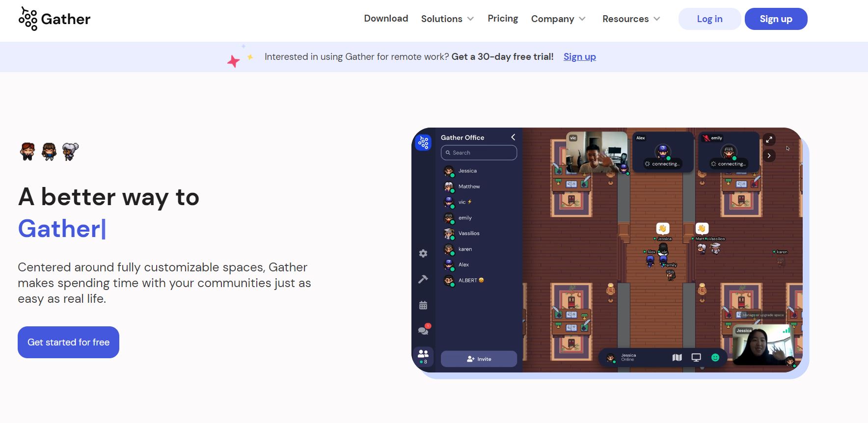Click the pink star icon in banner

(234, 61)
